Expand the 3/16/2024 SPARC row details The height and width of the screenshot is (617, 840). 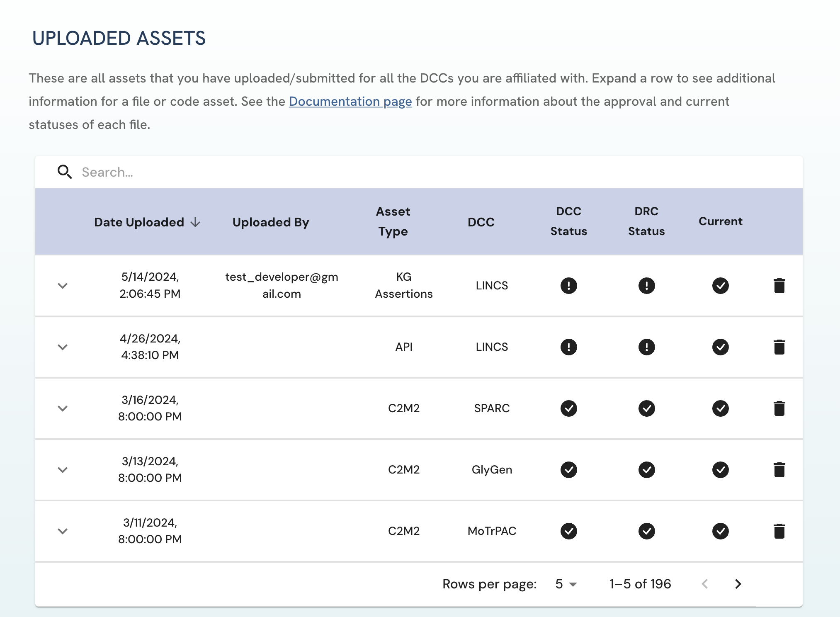click(x=63, y=408)
